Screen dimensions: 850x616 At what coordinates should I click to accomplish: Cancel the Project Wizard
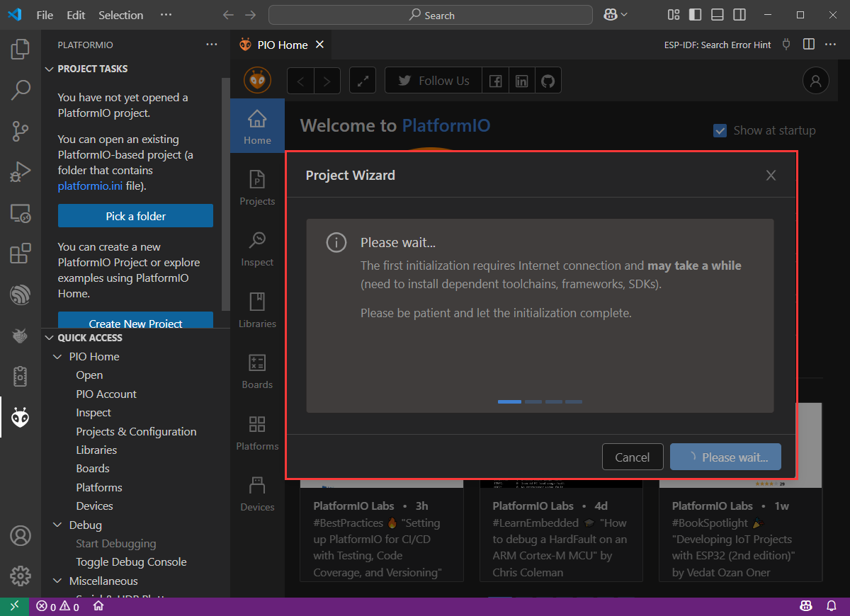(x=633, y=457)
